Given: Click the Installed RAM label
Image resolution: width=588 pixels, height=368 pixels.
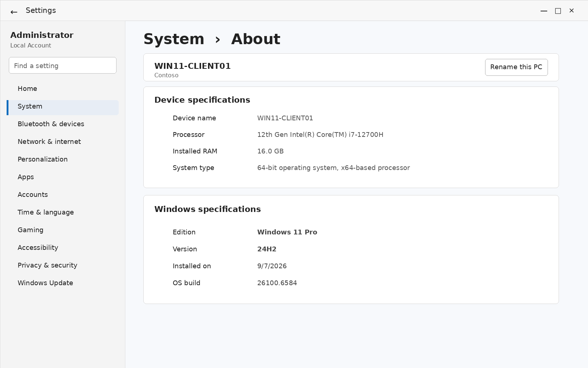Looking at the screenshot, I should coord(195,151).
